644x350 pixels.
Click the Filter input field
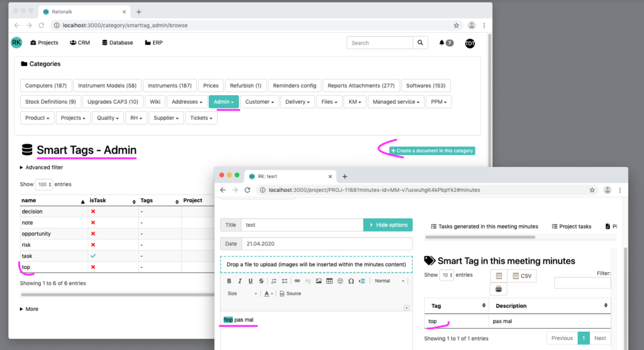[x=582, y=283]
